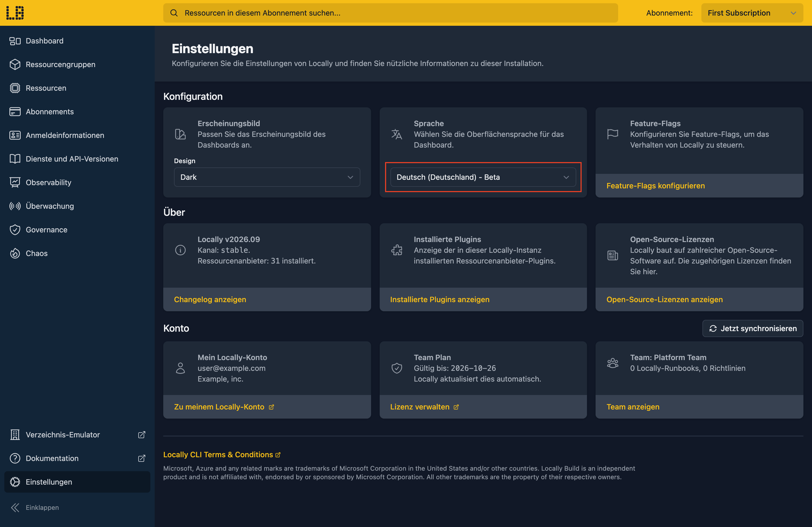Click the Locally logo in the header
Screen dimensions: 812x527
coord(15,13)
